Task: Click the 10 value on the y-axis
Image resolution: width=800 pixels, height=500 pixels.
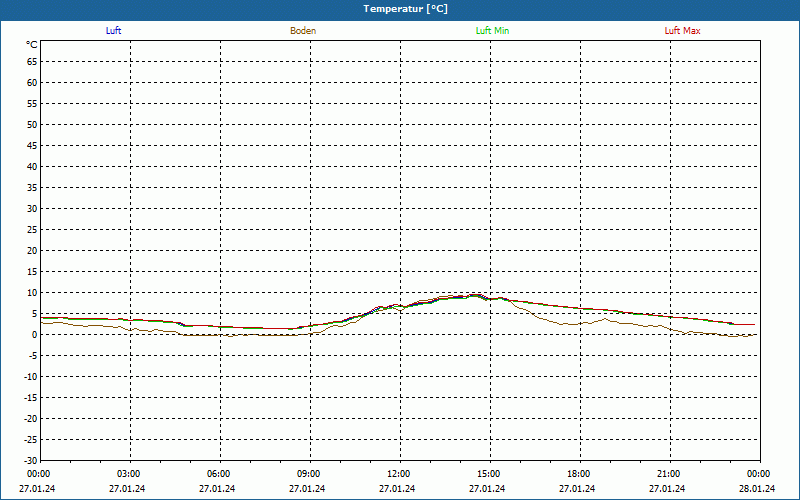Action: click(x=32, y=293)
